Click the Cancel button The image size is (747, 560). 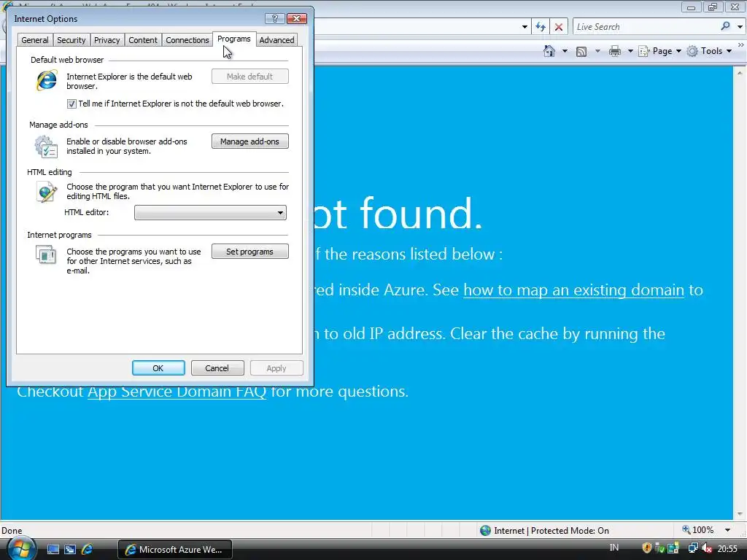217,368
